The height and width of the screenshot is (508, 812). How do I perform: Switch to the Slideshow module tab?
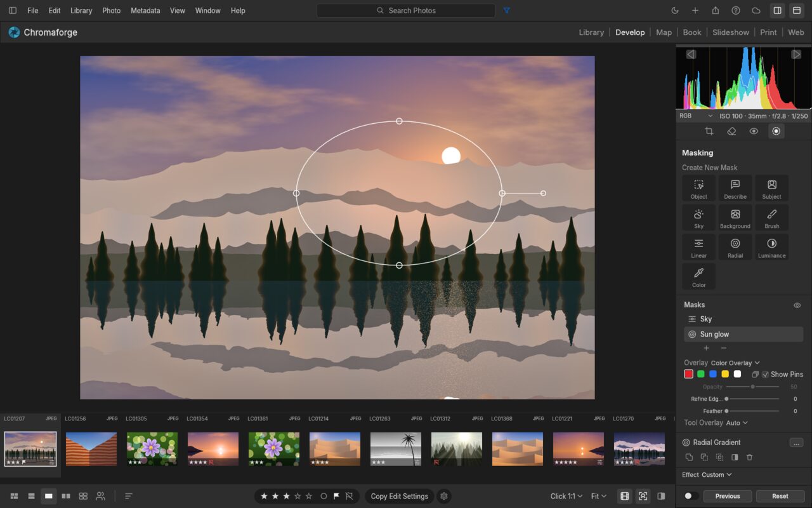[731, 32]
